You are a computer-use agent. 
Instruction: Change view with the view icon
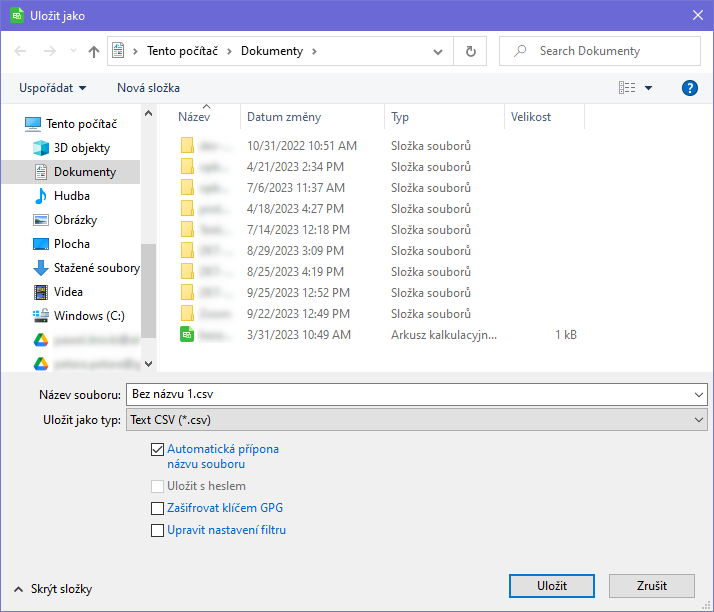[x=627, y=87]
